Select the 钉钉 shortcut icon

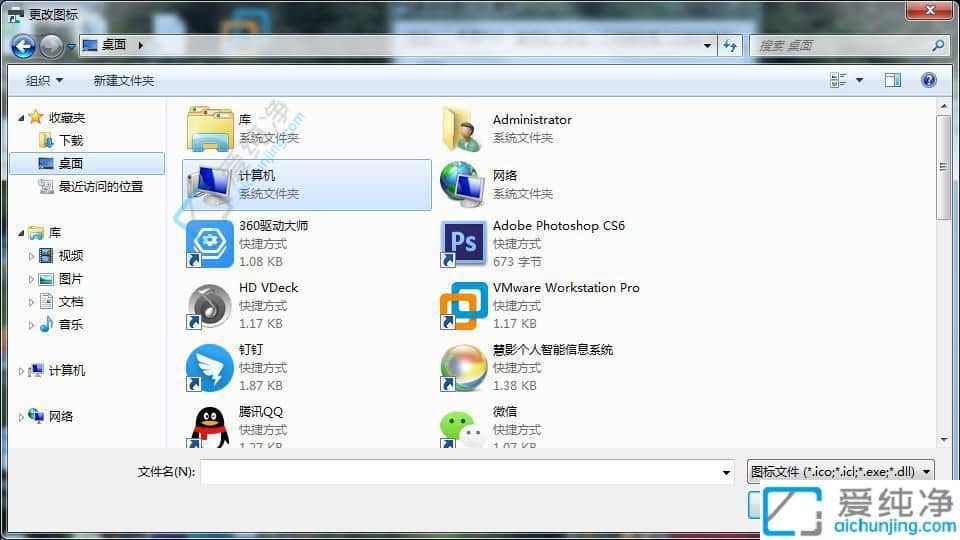point(210,367)
